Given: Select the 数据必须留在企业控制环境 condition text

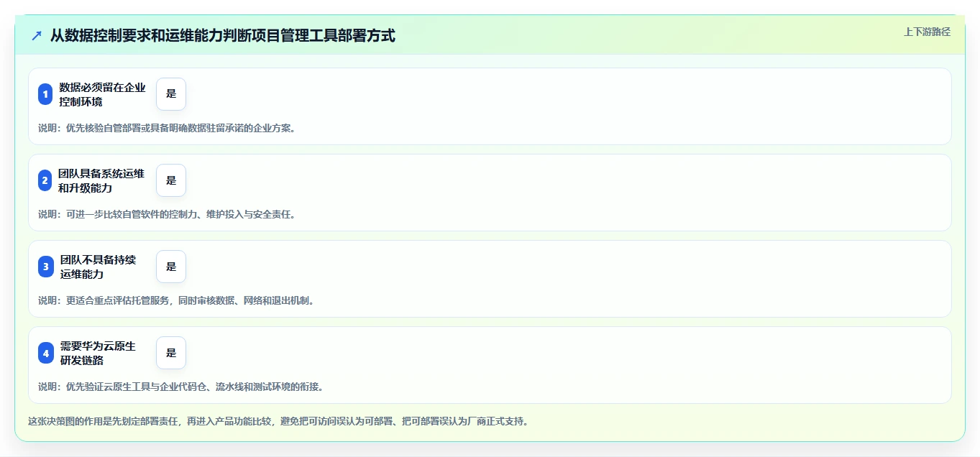Looking at the screenshot, I should (x=102, y=94).
